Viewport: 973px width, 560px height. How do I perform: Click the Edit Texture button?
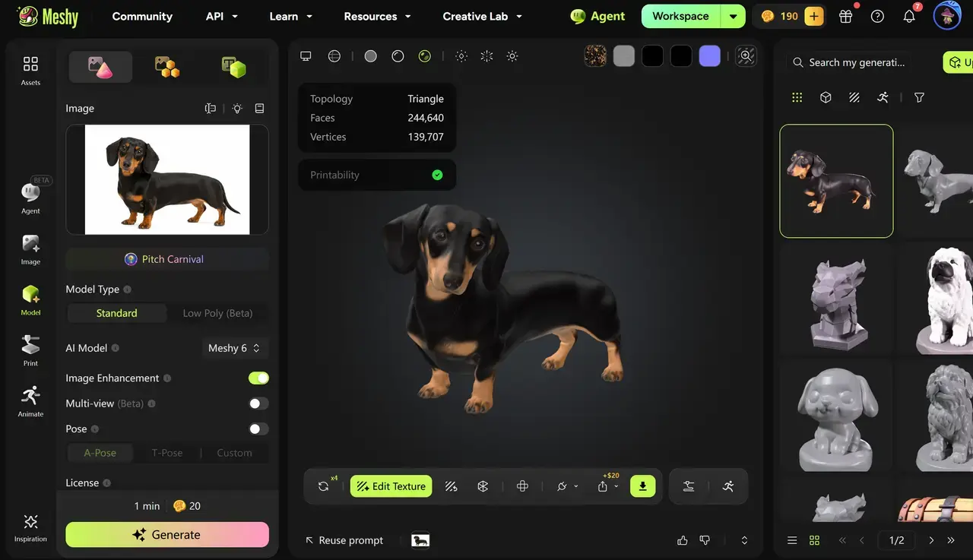tap(391, 486)
